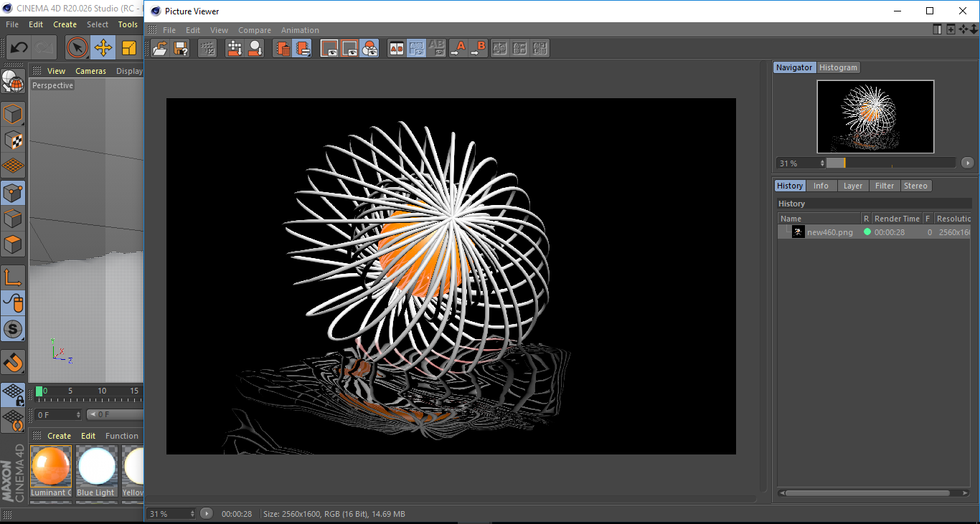Enable AB Compare icon
Viewport: 980px width, 524px height.
click(396, 48)
